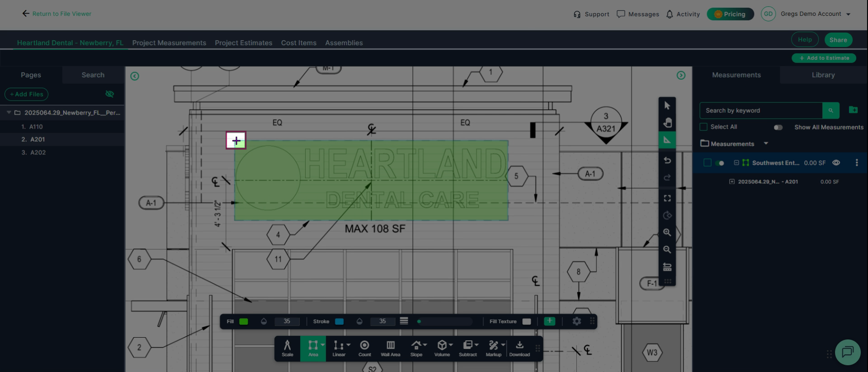Open the Area tool dropdown arrow
The width and height of the screenshot is (868, 372).
click(x=323, y=345)
